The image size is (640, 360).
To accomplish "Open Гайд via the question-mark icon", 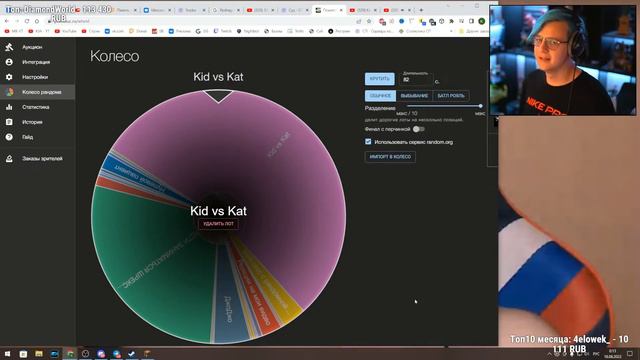I will point(9,137).
